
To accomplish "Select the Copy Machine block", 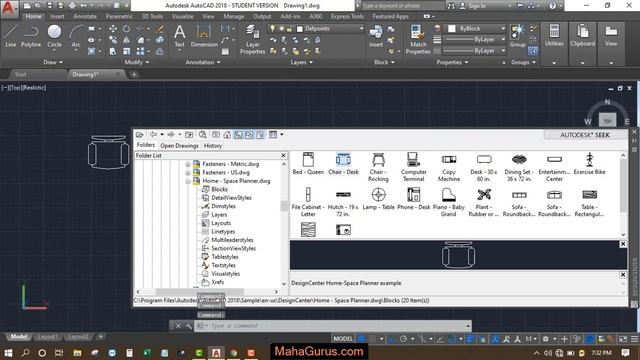I will (x=449, y=167).
